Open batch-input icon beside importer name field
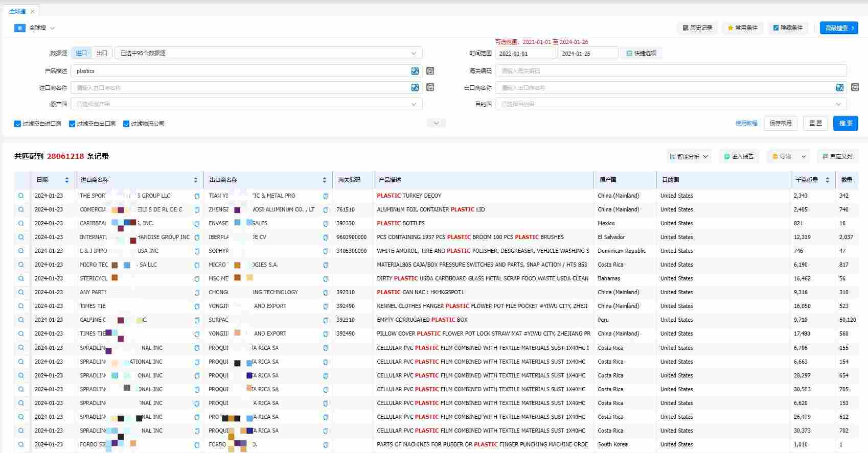 coord(430,87)
